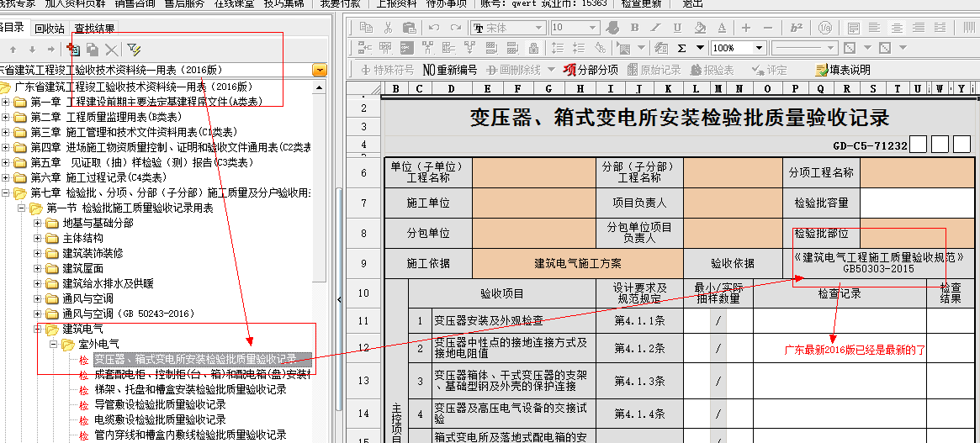This screenshot has height=443, width=980.
Task: Switch to the 回收站 tab
Action: coord(50,28)
